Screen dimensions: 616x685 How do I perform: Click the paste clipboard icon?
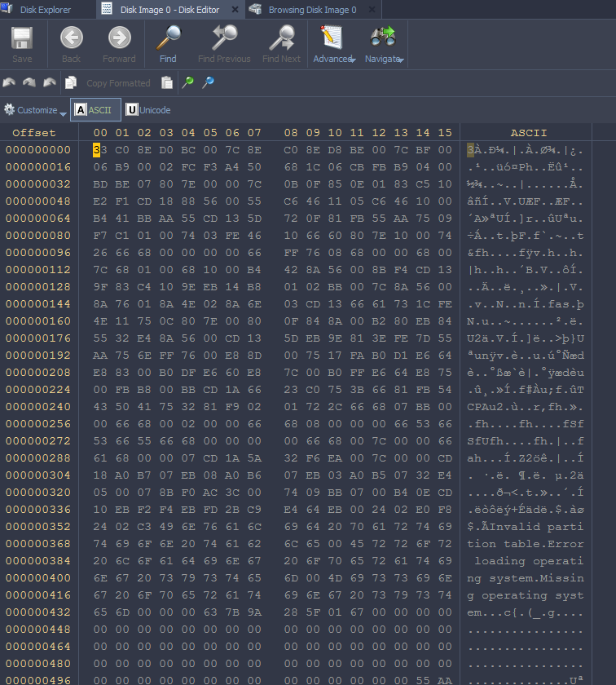[167, 82]
